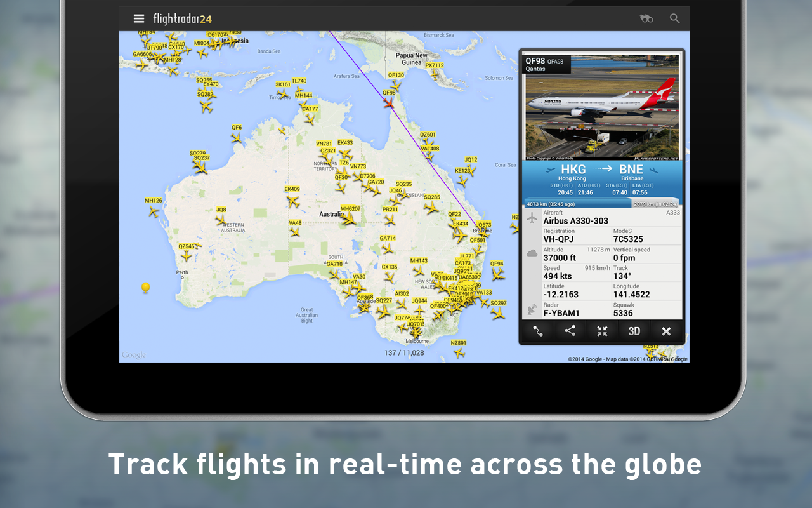Screen dimensions: 812x508
Task: Open the radar antenna info icon
Action: [532, 309]
